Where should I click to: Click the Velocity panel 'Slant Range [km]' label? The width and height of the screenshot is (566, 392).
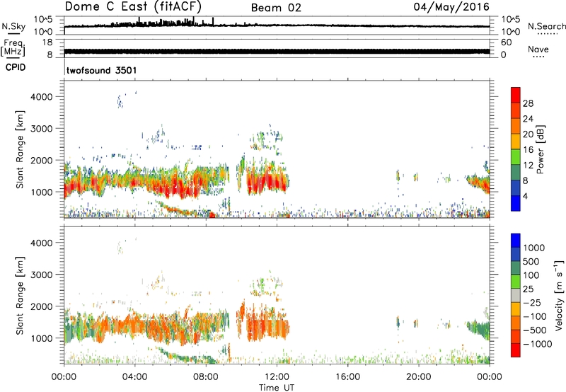click(20, 296)
